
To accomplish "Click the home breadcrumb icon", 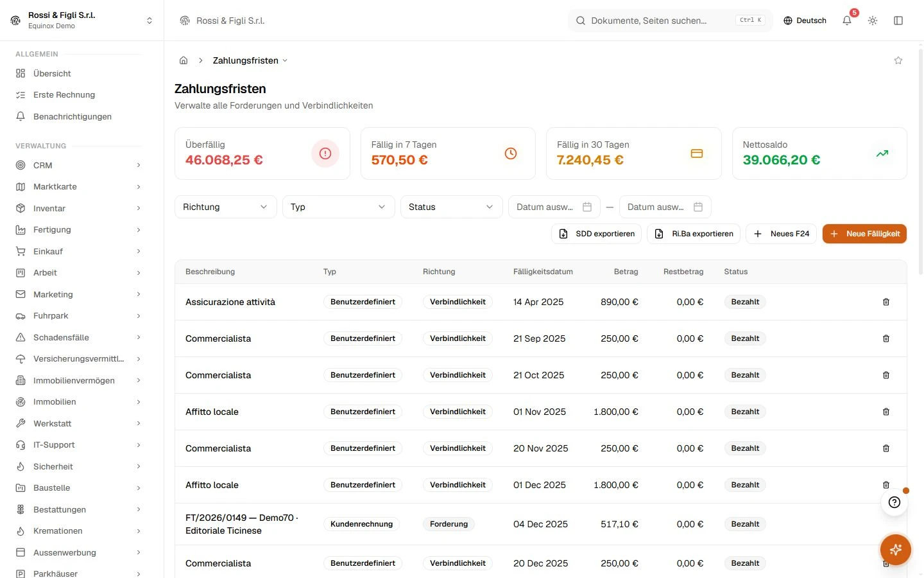I will click(184, 60).
